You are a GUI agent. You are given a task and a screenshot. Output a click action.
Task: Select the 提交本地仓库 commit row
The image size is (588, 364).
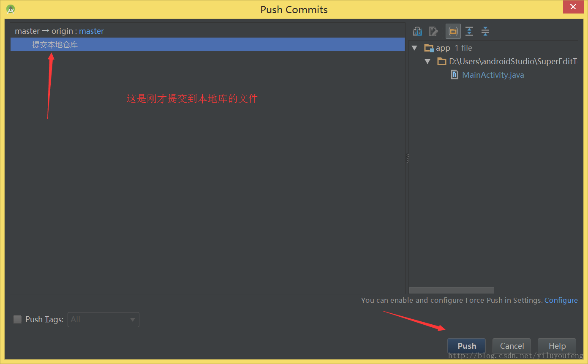pyautogui.click(x=207, y=44)
